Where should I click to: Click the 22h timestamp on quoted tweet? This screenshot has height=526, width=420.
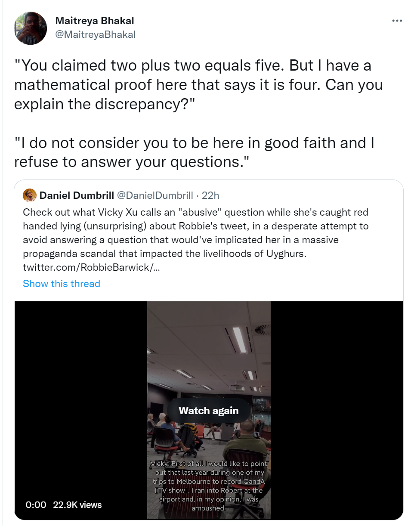coord(210,195)
